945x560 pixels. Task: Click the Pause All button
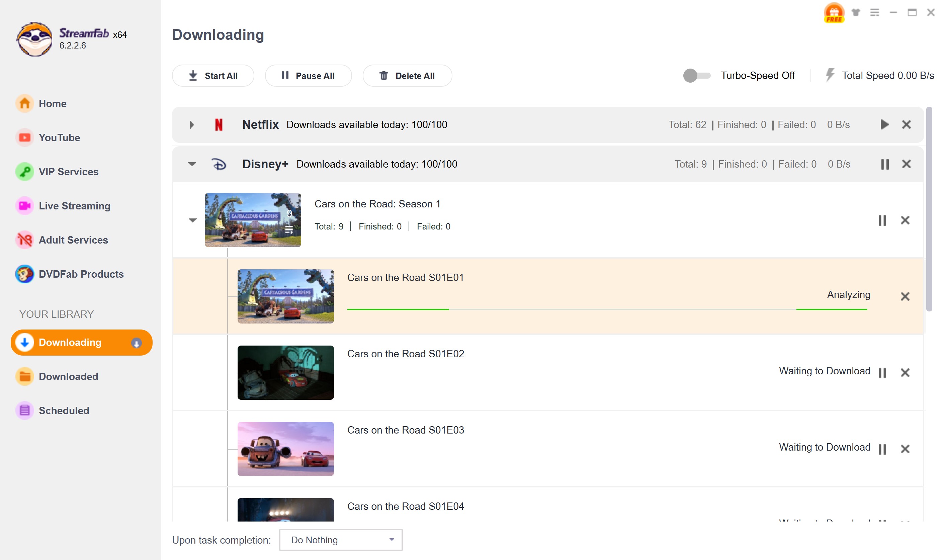point(308,76)
